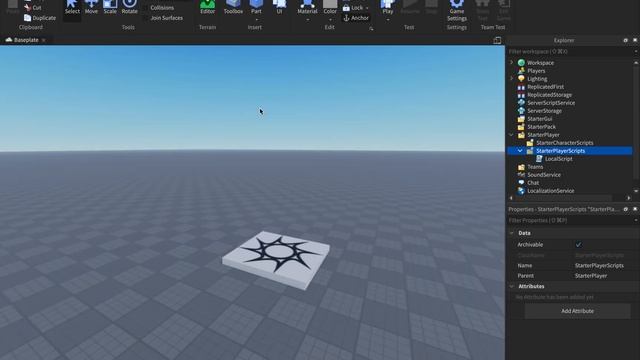Open the UI insert tool
The image size is (640, 360).
point(279,8)
